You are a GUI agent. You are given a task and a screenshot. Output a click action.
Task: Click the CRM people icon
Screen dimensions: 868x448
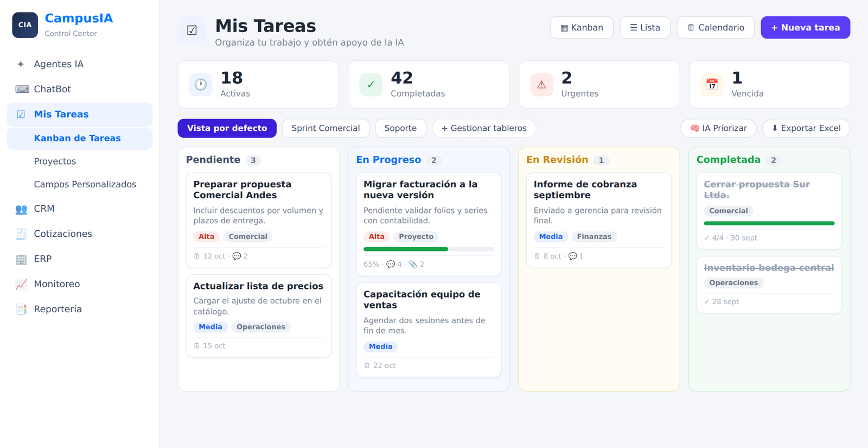[21, 209]
